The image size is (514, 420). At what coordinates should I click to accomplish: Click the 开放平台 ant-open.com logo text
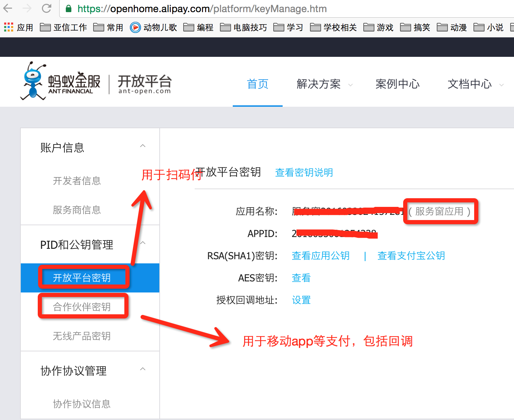(x=144, y=84)
